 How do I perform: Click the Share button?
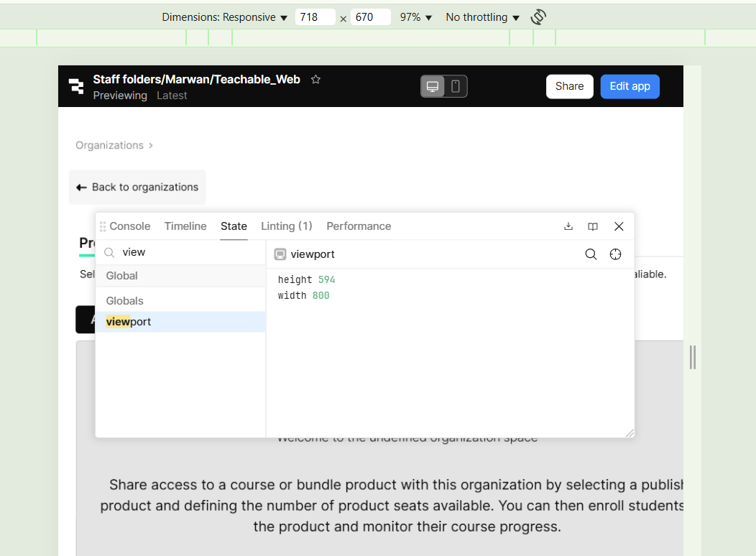click(569, 86)
